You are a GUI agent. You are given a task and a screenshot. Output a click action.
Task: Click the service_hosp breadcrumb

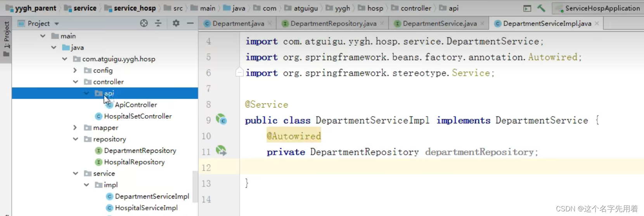[x=134, y=8]
